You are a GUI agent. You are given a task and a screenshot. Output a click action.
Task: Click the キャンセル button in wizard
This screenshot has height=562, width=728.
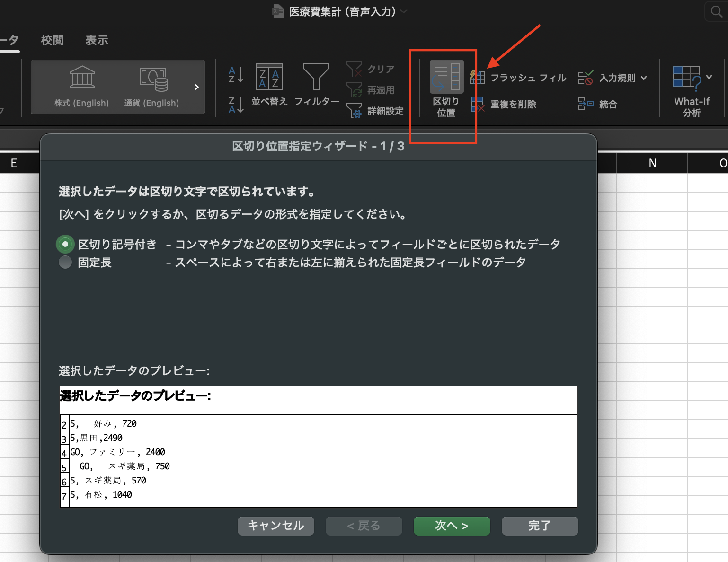[x=276, y=526]
